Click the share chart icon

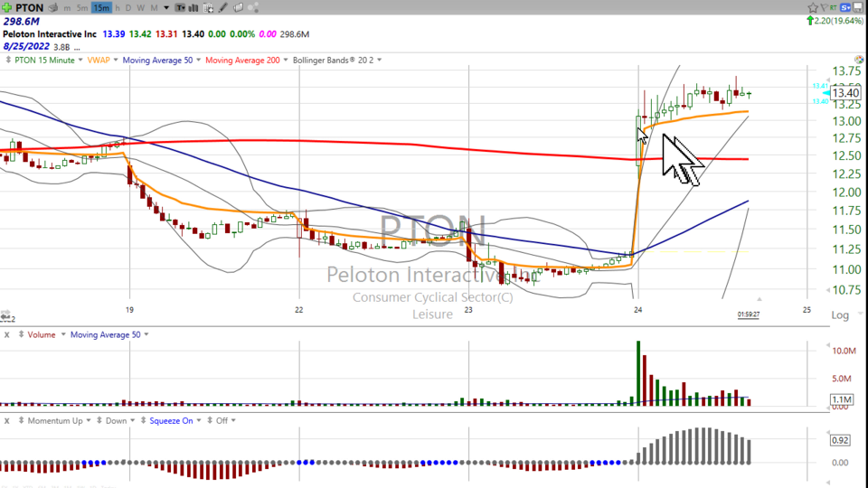tap(253, 8)
